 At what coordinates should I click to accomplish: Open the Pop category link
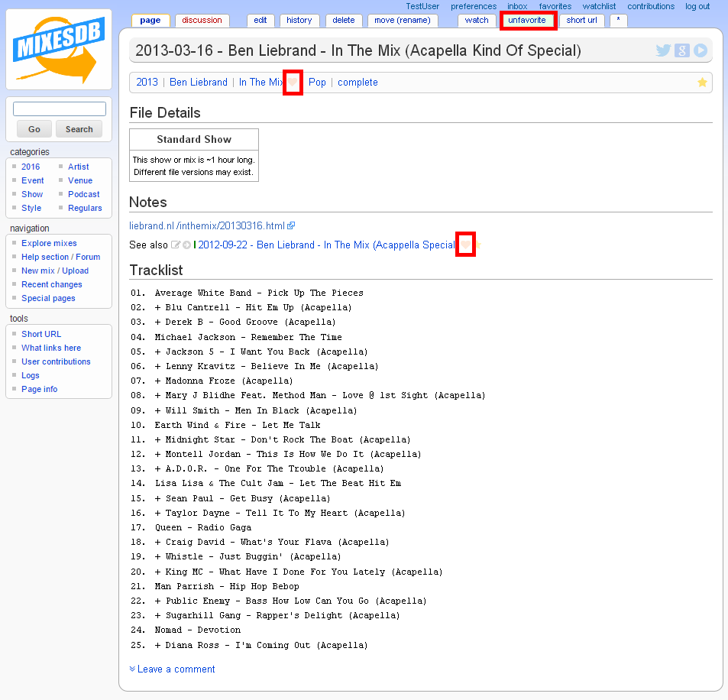click(x=317, y=83)
